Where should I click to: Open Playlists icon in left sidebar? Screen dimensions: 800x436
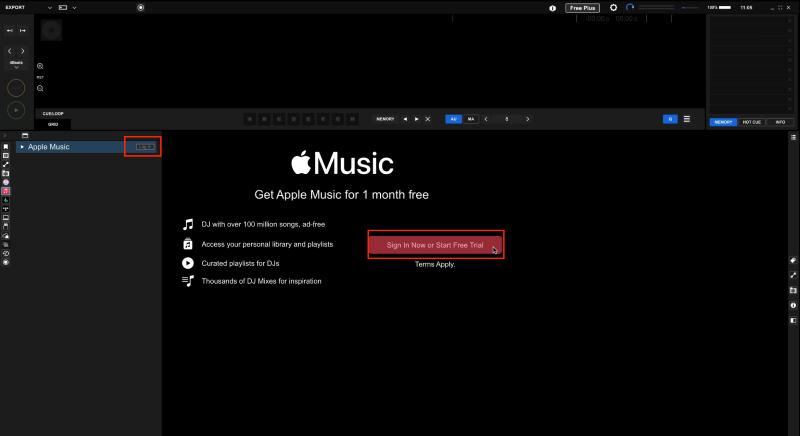pyautogui.click(x=6, y=156)
